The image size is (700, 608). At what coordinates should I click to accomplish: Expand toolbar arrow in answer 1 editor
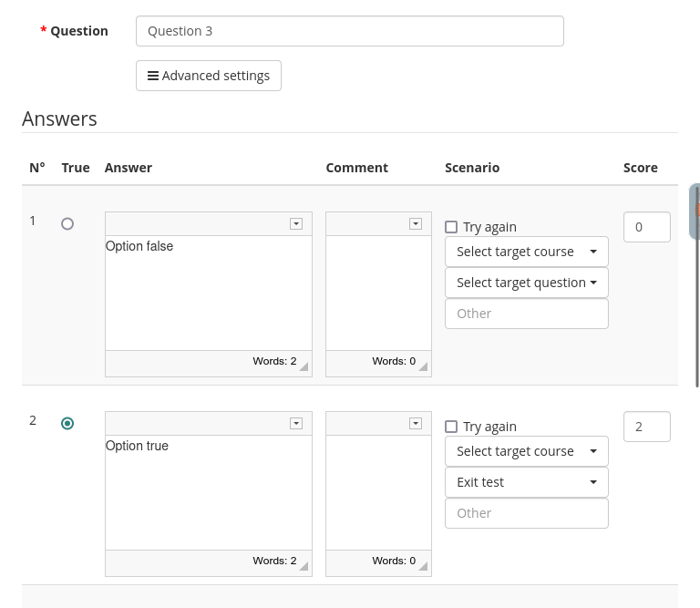click(x=296, y=224)
